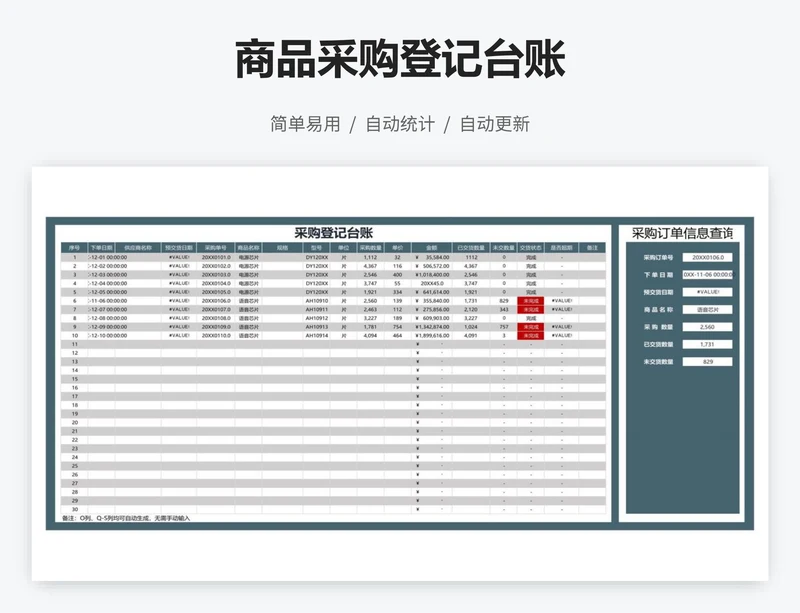
Task: Select the 金额 column header
Action: [x=432, y=248]
